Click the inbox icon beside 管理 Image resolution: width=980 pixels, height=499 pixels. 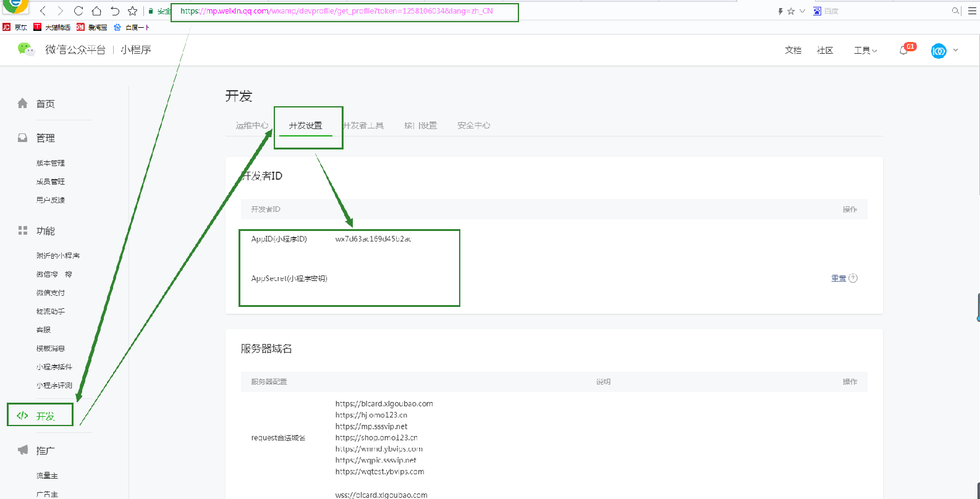pyautogui.click(x=23, y=138)
